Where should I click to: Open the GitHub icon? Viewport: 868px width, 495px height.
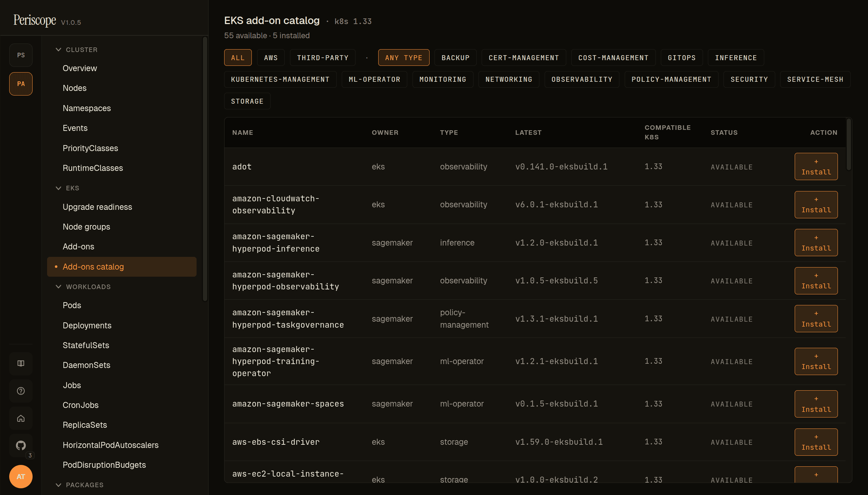21,445
